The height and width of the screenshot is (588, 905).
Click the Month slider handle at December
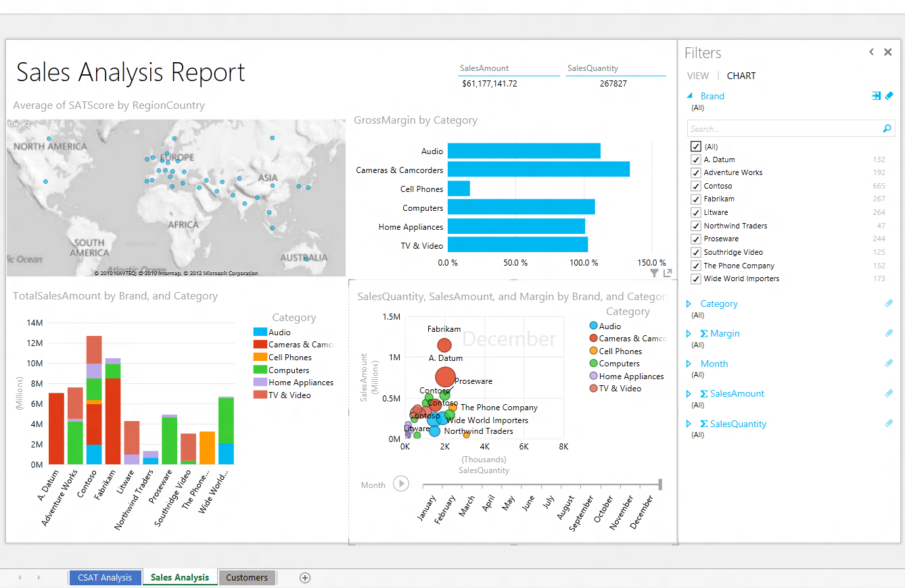point(660,484)
